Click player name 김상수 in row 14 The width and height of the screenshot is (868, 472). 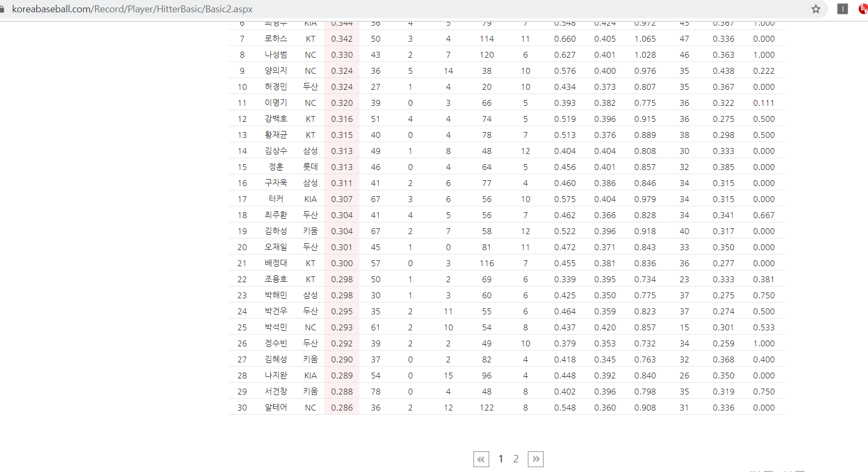pos(276,151)
